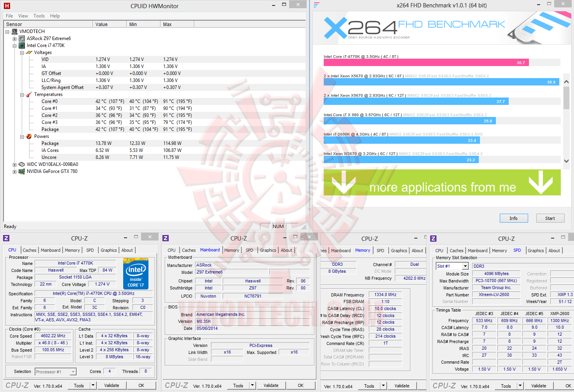Open the Graphics tab in the CPU-Z Motherboard window
Image resolution: width=574 pixels, height=392 pixels.
click(268, 250)
